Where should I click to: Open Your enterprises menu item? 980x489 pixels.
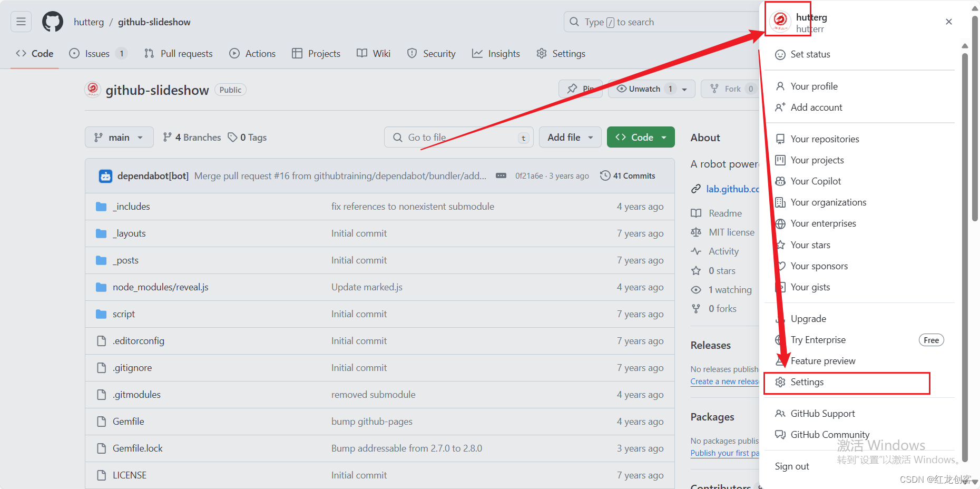pyautogui.click(x=859, y=223)
